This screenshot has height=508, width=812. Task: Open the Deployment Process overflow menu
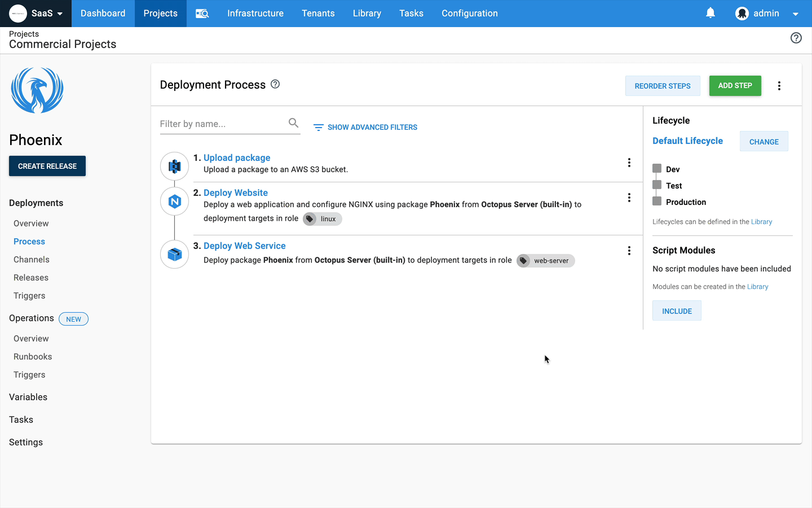tap(779, 86)
